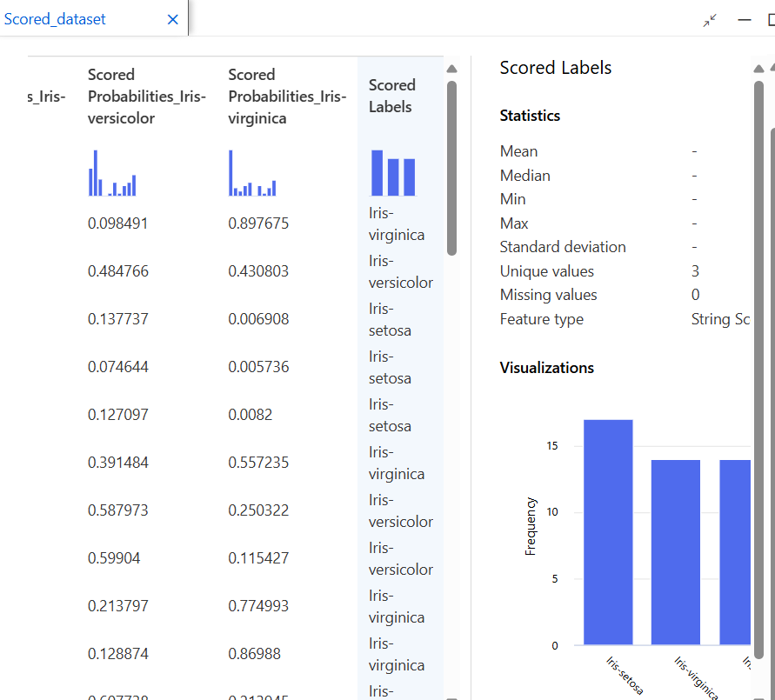The image size is (775, 700).
Task: Click the Scored Labels mini bar chart
Action: pos(393,173)
